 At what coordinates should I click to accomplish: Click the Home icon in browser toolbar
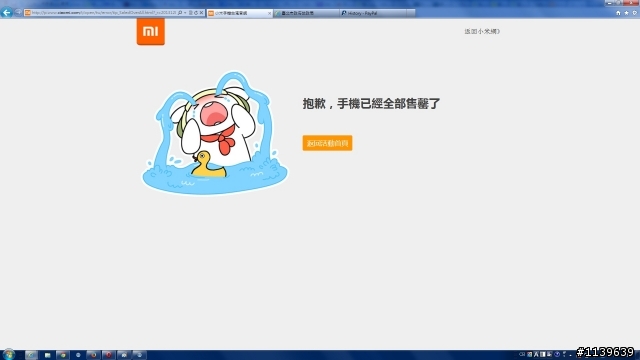tap(618, 13)
